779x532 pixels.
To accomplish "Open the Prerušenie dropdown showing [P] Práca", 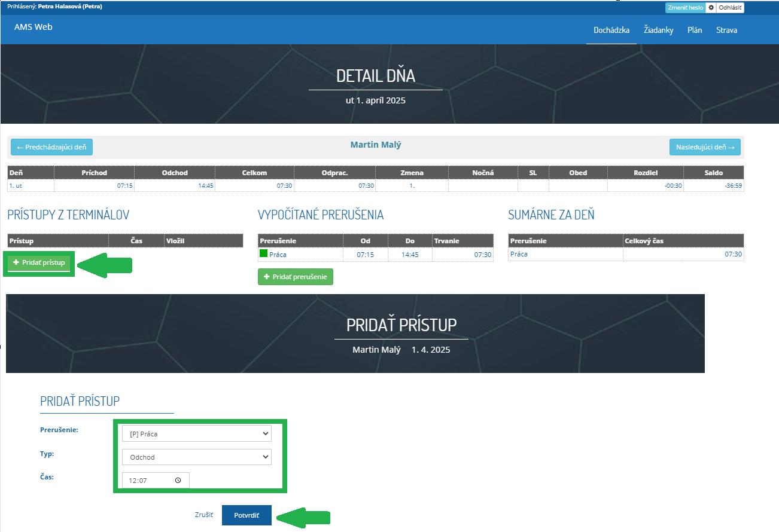I will (x=196, y=433).
